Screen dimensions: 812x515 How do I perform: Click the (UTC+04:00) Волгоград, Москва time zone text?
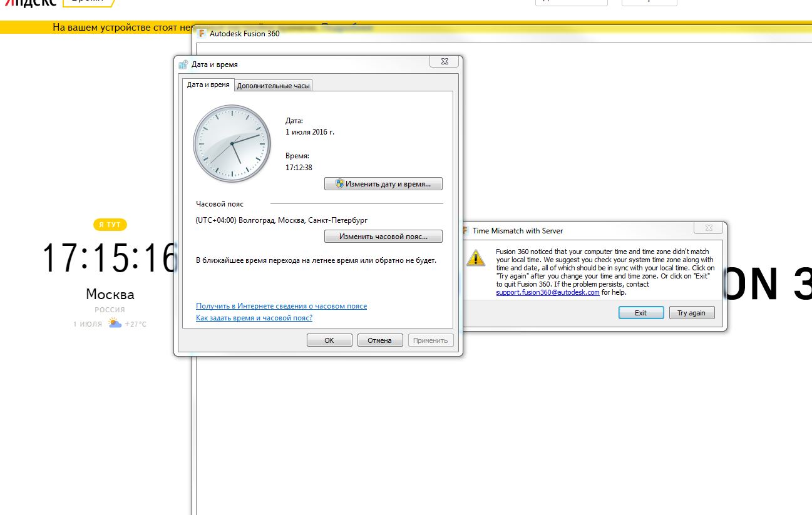coord(282,220)
